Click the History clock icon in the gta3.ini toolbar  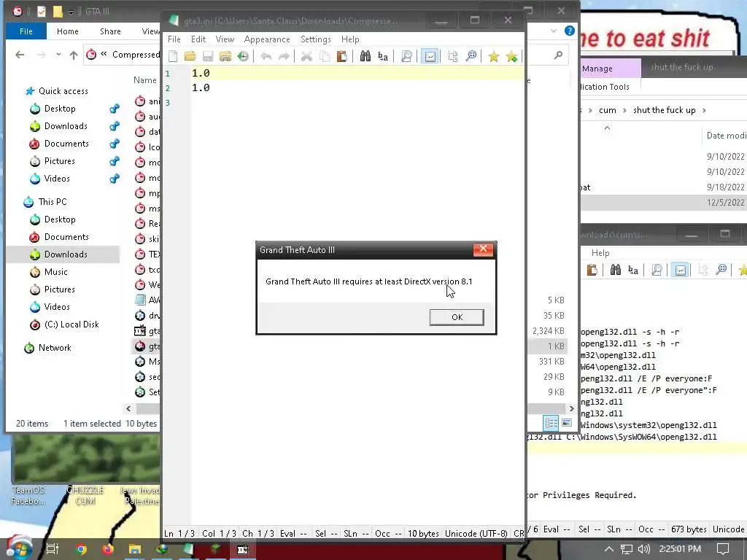pos(243,57)
